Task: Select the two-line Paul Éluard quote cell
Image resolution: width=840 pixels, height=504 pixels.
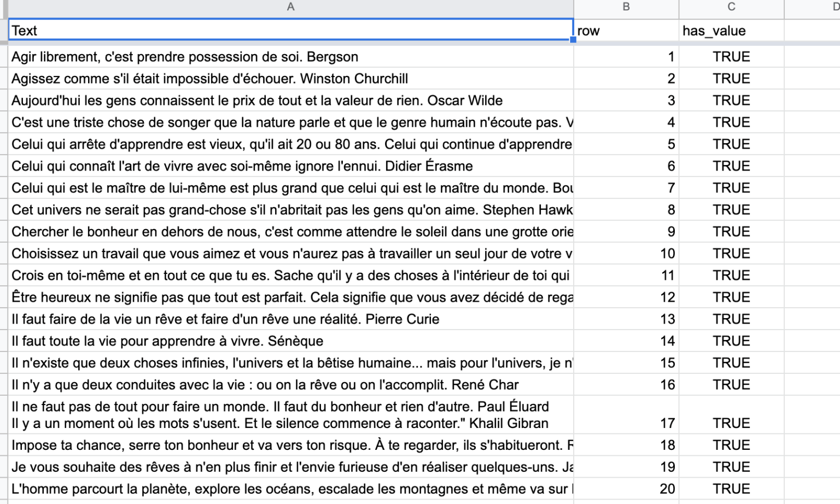Action: (x=290, y=415)
